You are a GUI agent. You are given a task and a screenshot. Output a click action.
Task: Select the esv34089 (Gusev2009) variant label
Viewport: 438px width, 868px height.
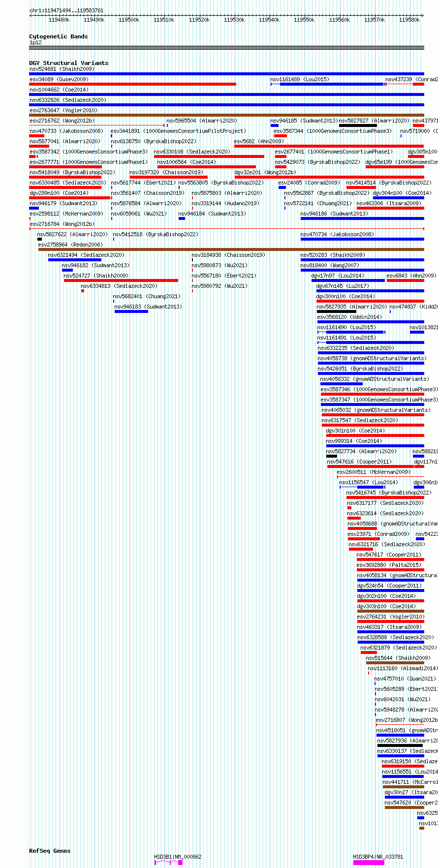(59, 79)
